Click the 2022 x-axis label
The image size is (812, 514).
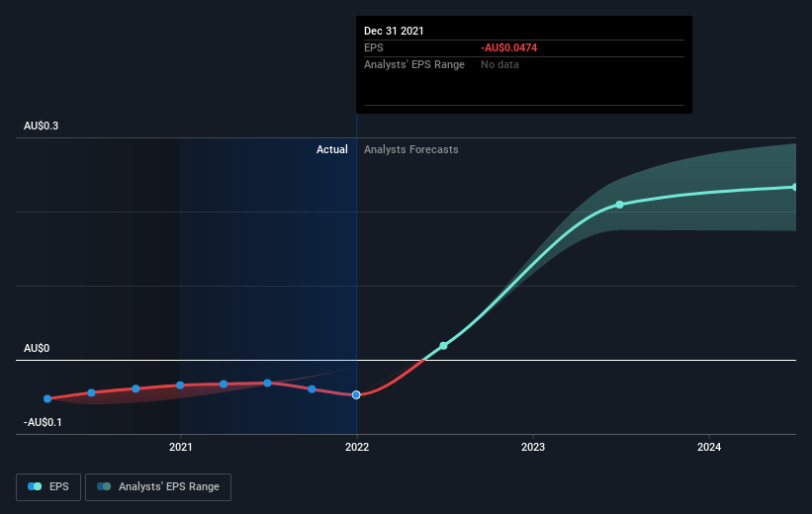(x=357, y=447)
